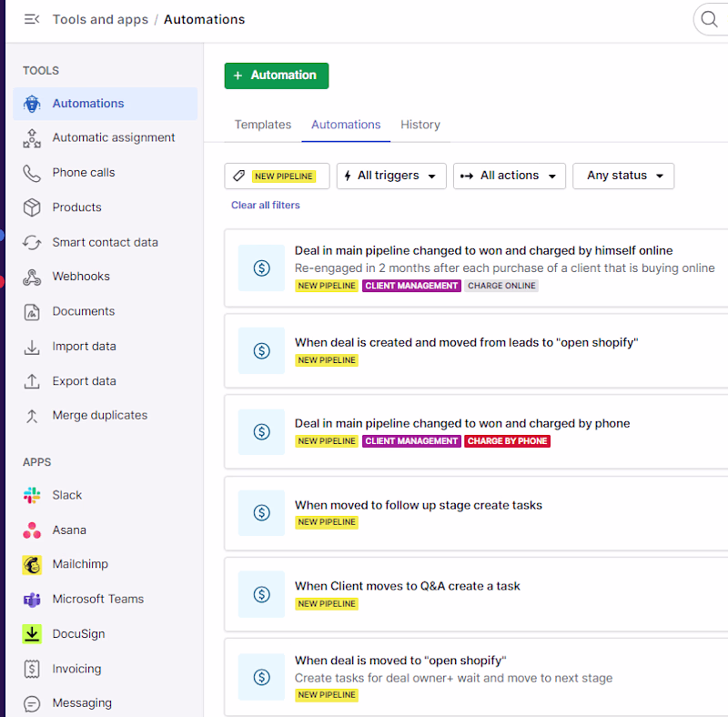Open 'Deal in main pipeline changed to won and charged by himself online'
The image size is (728, 717).
click(483, 251)
